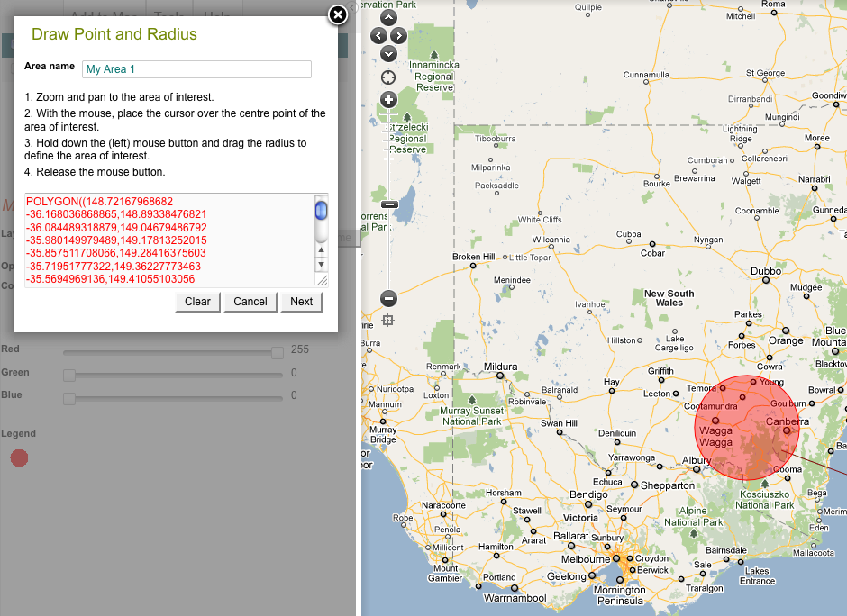
Task: Zoom out with the bottom minus button
Action: coord(389,298)
